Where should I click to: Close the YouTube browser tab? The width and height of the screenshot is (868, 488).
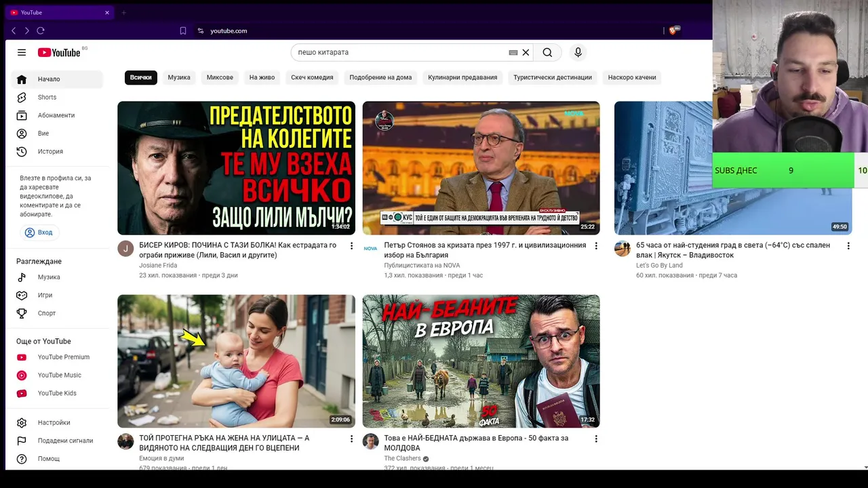tap(106, 12)
